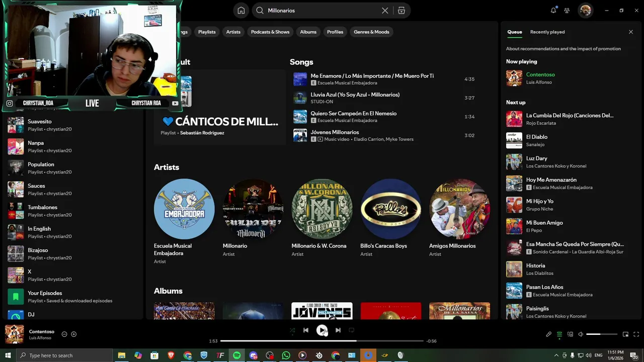Mute the volume speaker icon
Image resolution: width=644 pixels, height=362 pixels.
coord(581,334)
